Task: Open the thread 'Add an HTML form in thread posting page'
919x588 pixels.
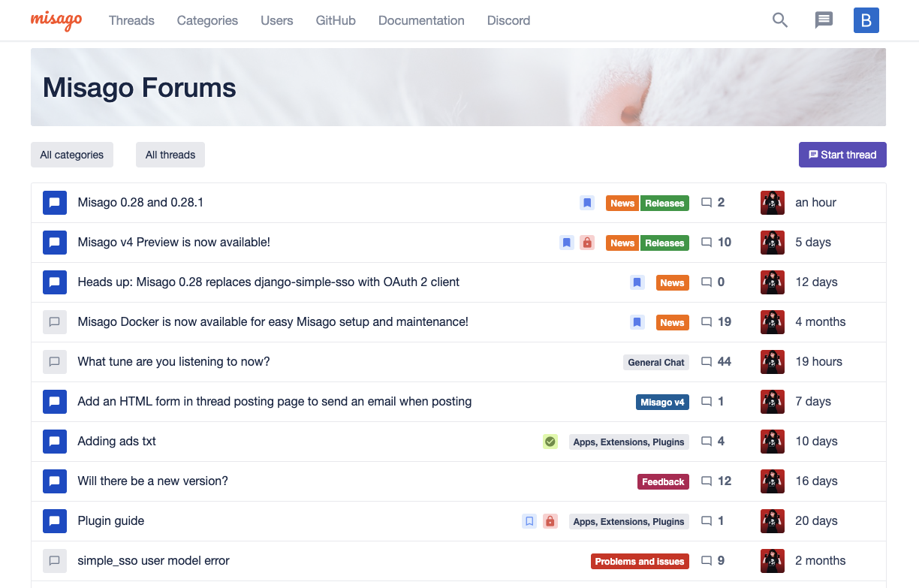Action: (x=274, y=401)
